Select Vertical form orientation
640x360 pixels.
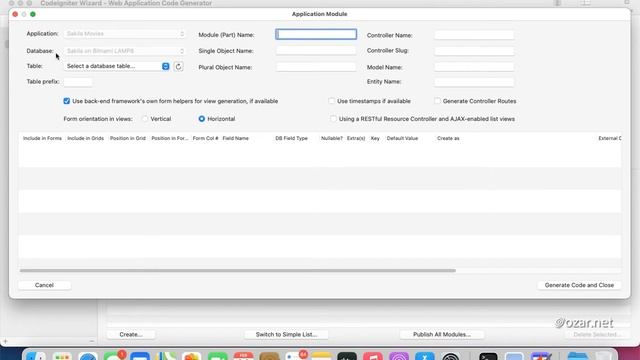(145, 119)
